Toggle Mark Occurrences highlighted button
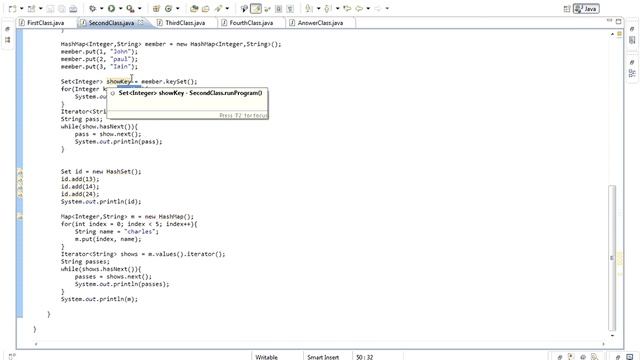Viewport: 640px width, 360px height. pos(256,9)
